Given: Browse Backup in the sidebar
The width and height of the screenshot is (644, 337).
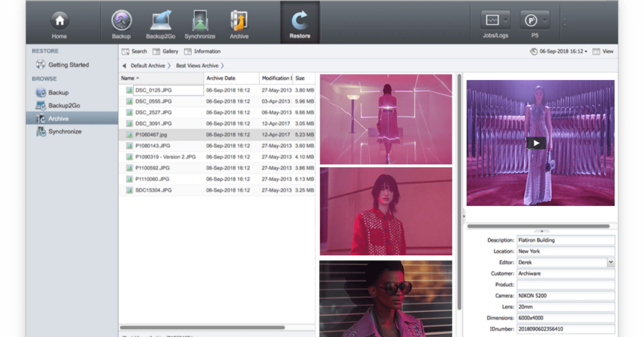Looking at the screenshot, I should point(59,93).
